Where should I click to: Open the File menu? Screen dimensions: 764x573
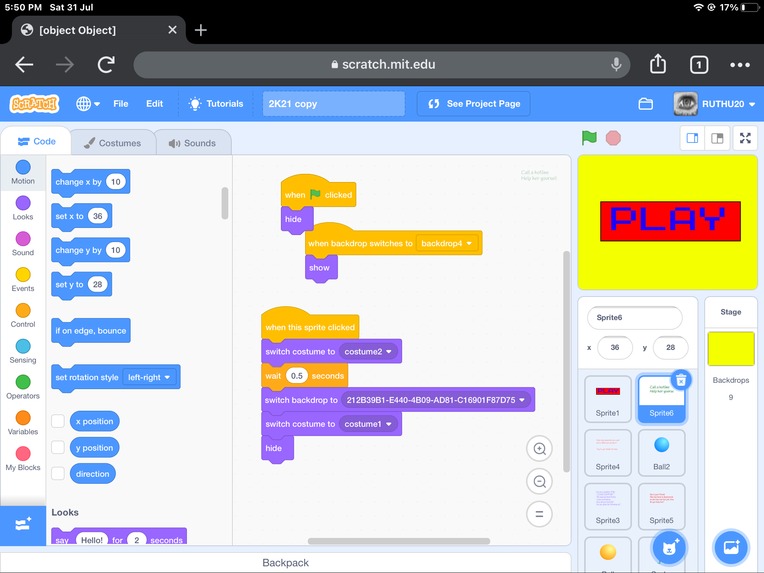click(x=120, y=104)
